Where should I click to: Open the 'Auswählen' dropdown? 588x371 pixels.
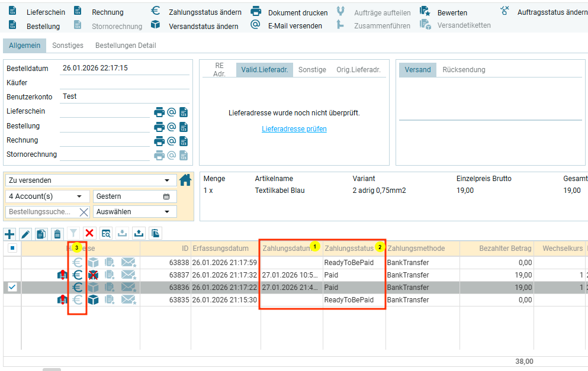(166, 212)
